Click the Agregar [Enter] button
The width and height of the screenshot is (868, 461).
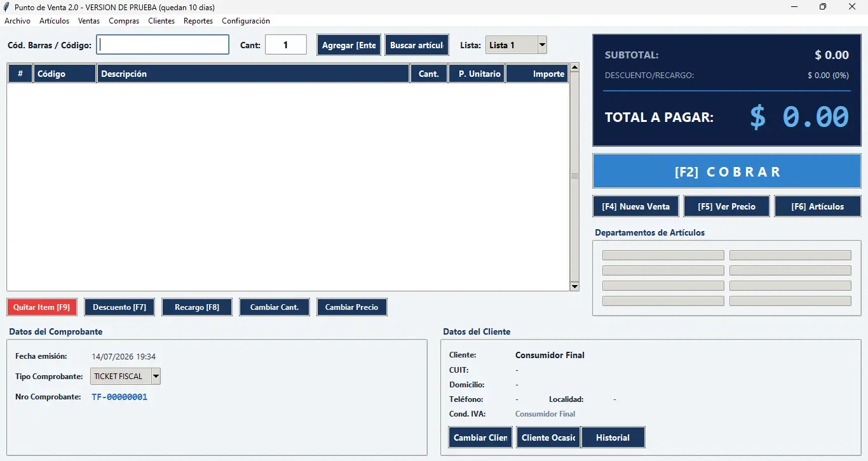tap(349, 45)
